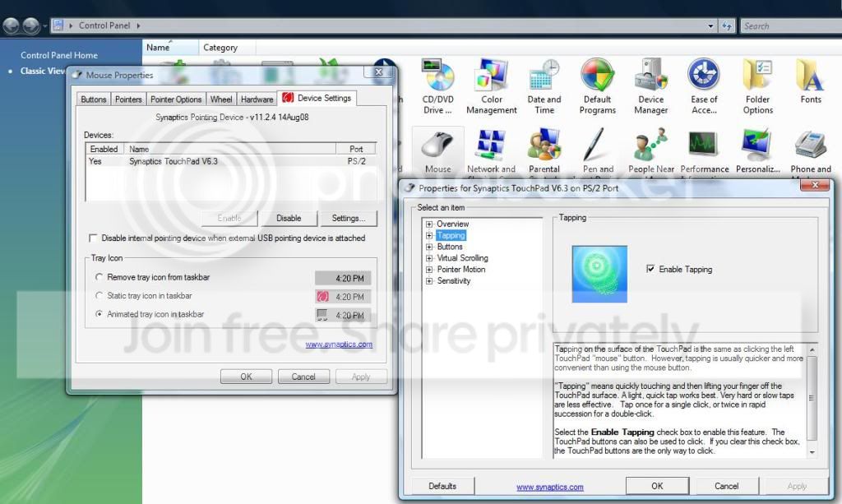Image resolution: width=842 pixels, height=504 pixels.
Task: Open Default Programs icon
Action: [597, 87]
